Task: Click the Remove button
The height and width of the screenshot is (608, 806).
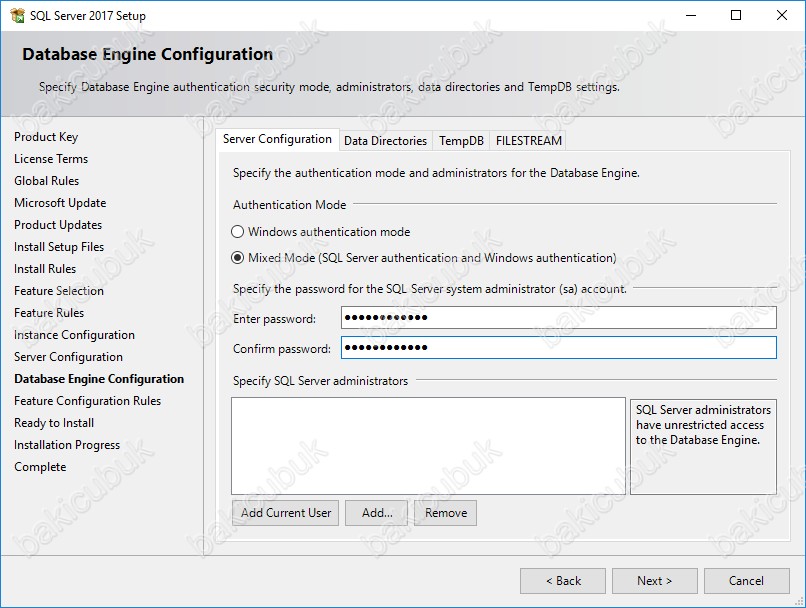Action: click(x=445, y=513)
